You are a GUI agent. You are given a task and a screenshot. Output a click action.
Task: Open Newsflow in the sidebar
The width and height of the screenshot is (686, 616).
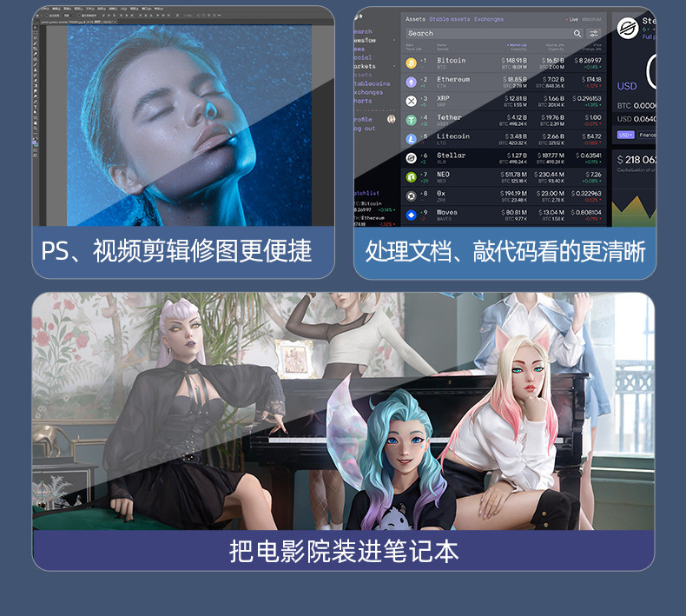(365, 40)
